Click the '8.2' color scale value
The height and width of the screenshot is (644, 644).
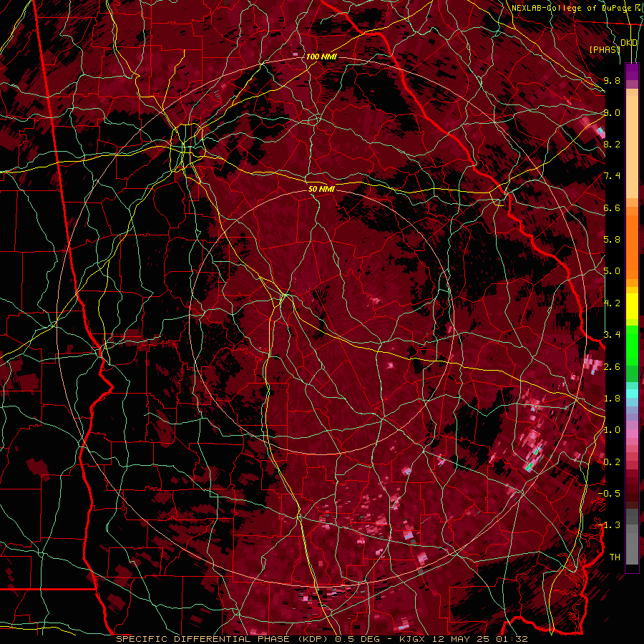point(612,144)
